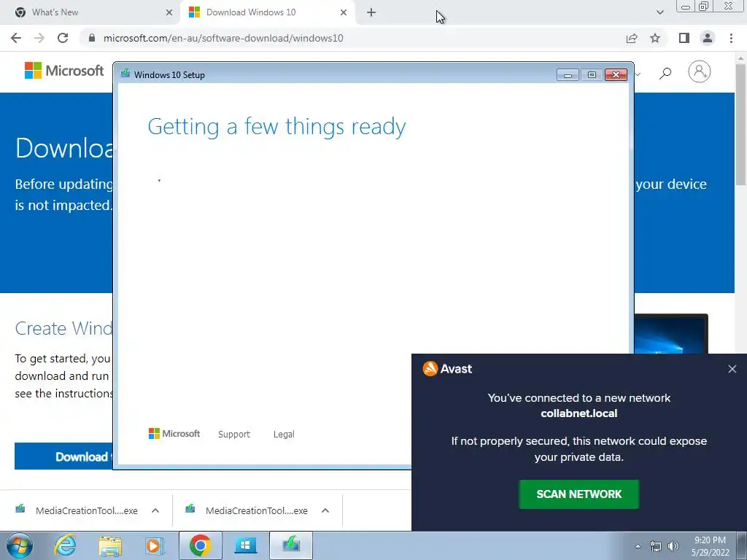Go back in Chrome browser history
747x560 pixels.
(x=16, y=38)
